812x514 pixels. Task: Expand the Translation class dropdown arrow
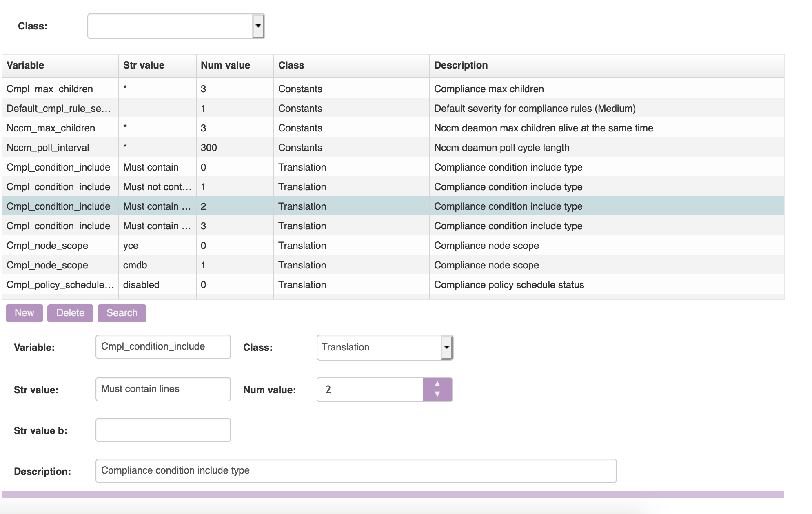click(447, 348)
